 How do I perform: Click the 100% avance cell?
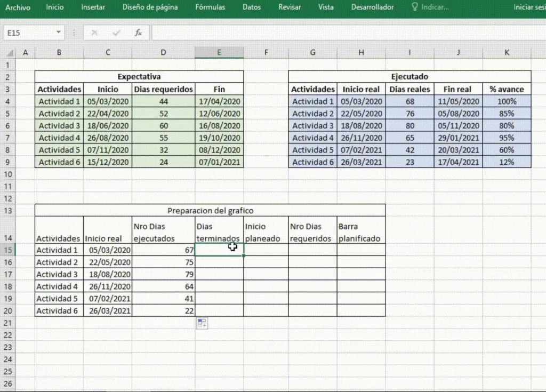click(507, 101)
